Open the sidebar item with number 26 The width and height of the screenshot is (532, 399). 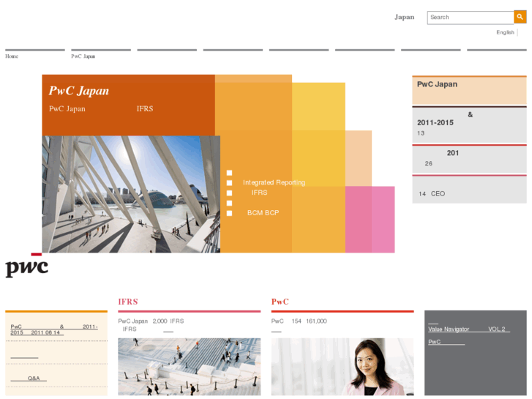[x=469, y=159]
